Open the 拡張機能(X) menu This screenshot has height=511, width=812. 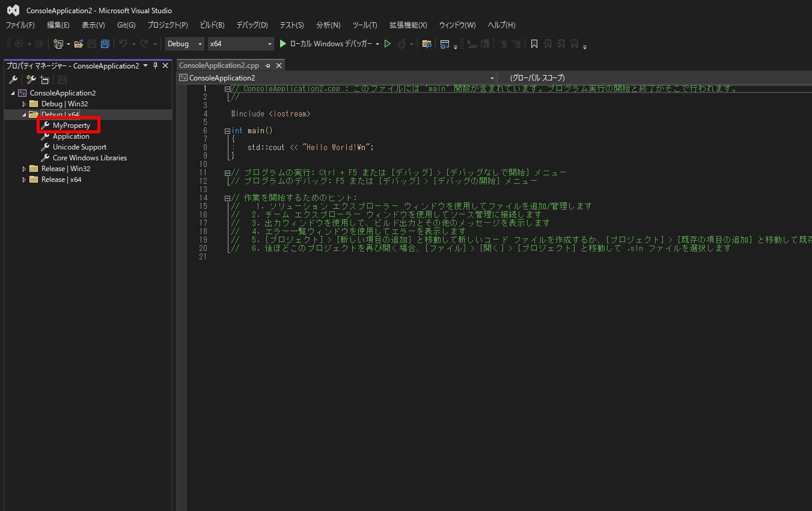click(408, 25)
